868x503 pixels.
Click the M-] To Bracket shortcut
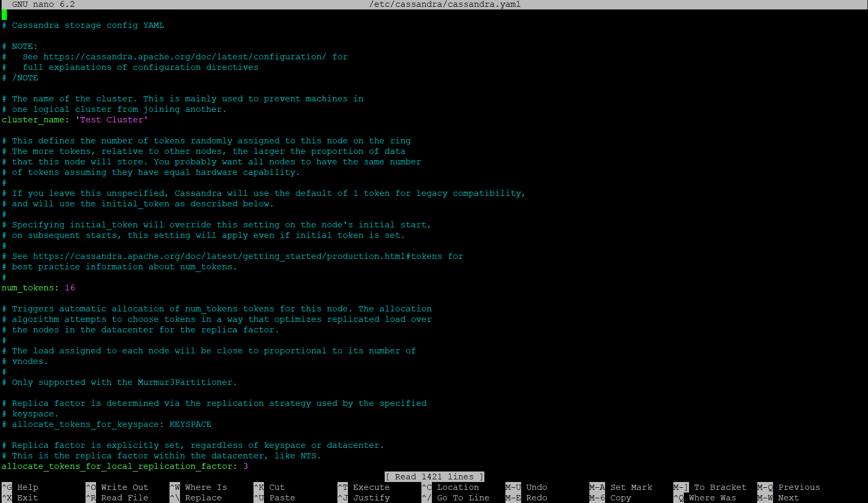[710, 487]
